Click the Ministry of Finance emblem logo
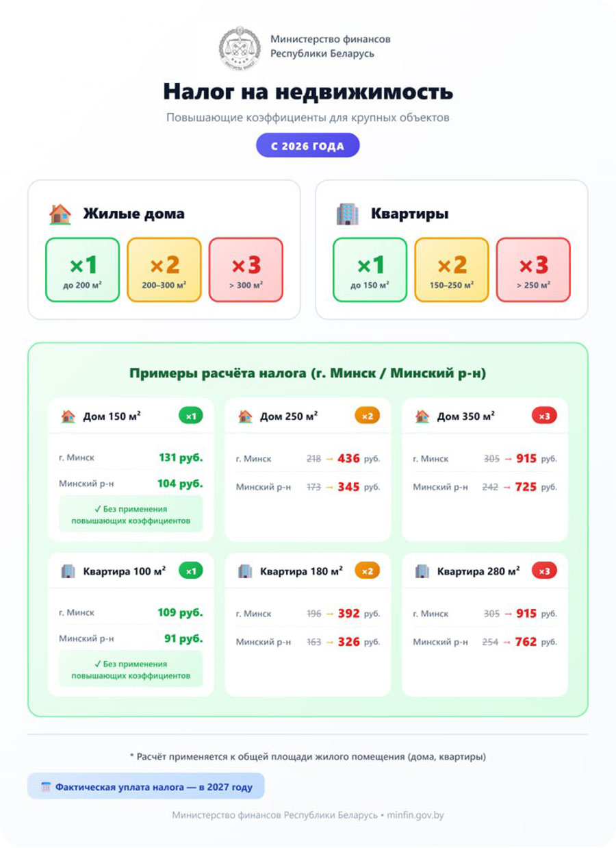This screenshot has width=616, height=848. pos(240,48)
